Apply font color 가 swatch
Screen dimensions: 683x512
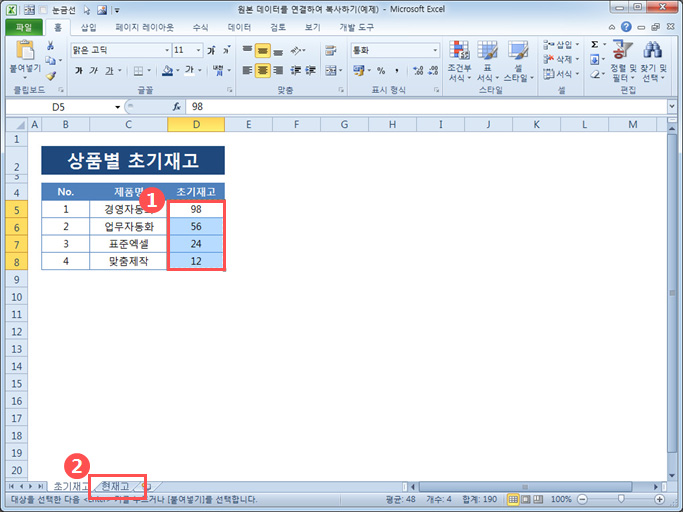(189, 71)
